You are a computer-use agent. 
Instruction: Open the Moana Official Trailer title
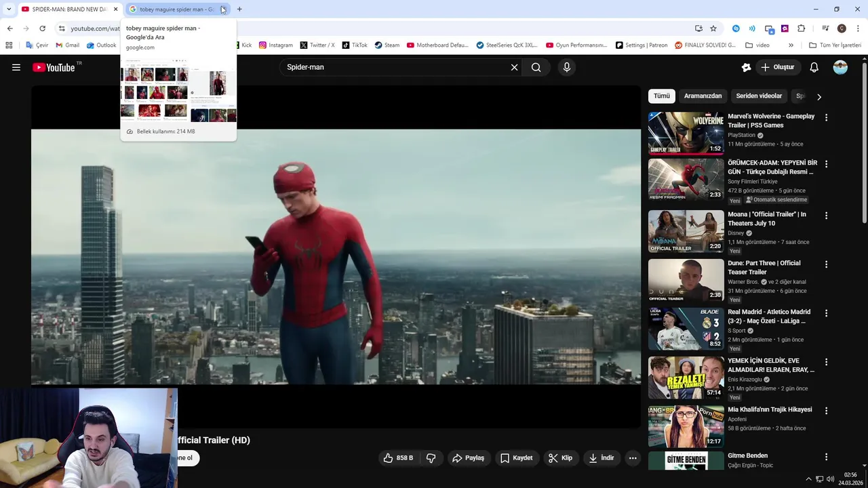click(x=767, y=219)
